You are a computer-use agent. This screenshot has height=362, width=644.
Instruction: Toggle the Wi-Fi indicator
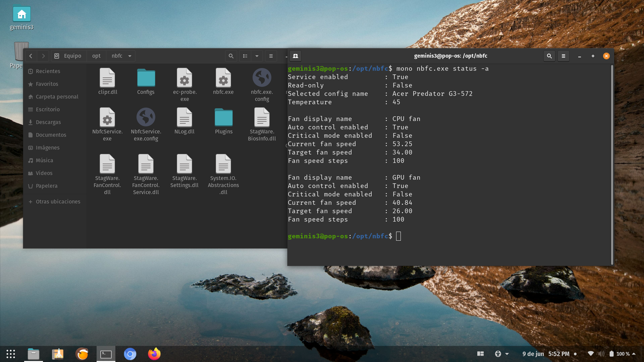591,354
